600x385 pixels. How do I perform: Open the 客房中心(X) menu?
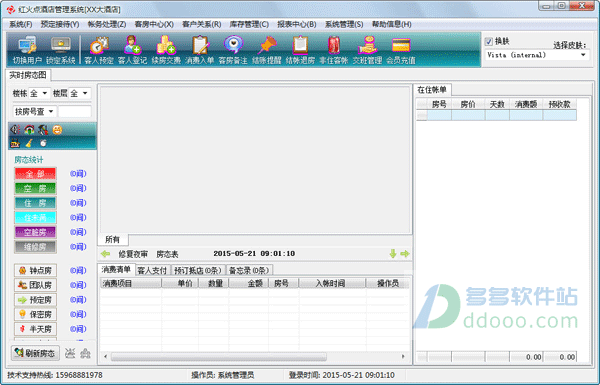[x=154, y=24]
